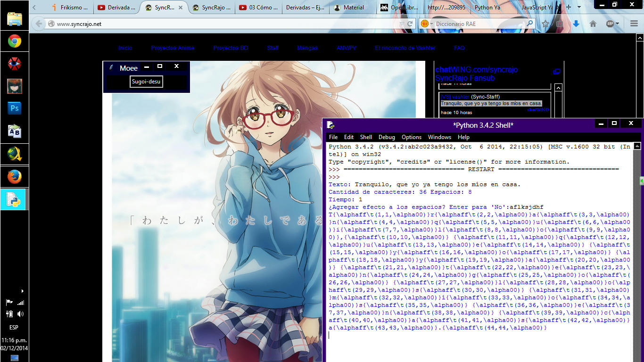Switch to the Material tab
This screenshot has height=362, width=644.
[353, 8]
